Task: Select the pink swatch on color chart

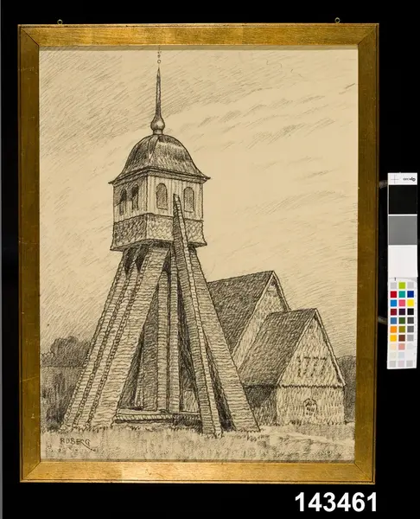Action: pos(402,303)
